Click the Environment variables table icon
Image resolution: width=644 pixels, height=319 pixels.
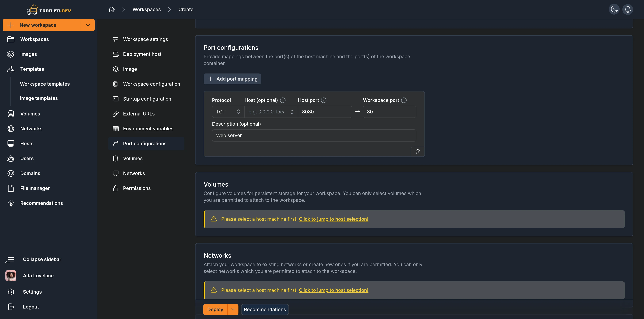pos(116,129)
